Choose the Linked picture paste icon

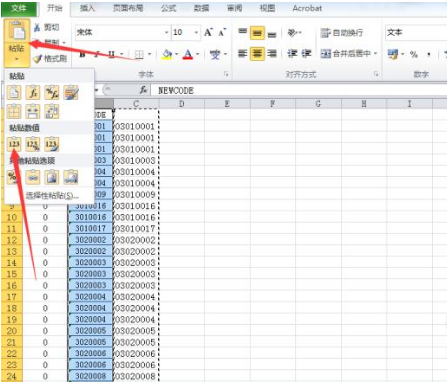click(71, 177)
